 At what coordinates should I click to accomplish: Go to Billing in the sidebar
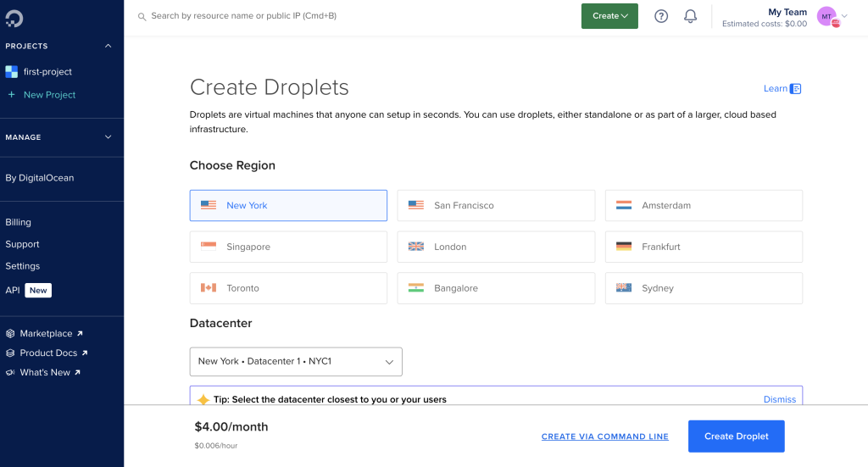point(19,222)
